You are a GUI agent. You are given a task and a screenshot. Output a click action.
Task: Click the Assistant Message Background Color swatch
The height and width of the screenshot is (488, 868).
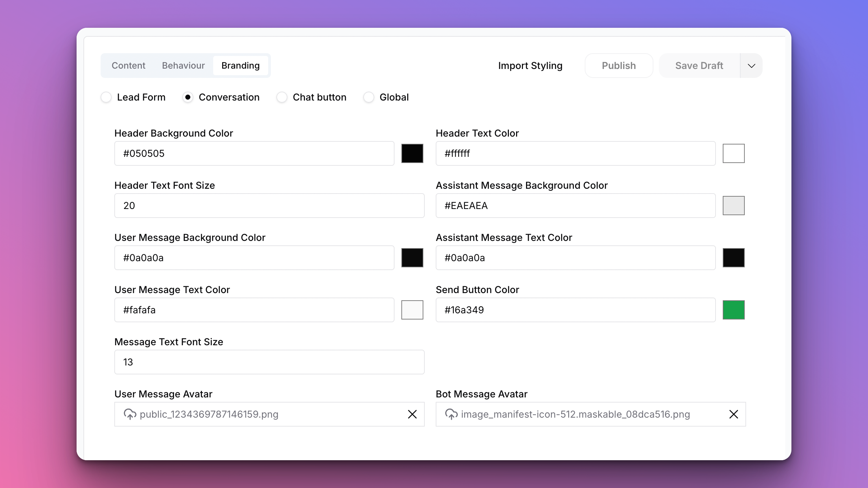click(x=733, y=206)
